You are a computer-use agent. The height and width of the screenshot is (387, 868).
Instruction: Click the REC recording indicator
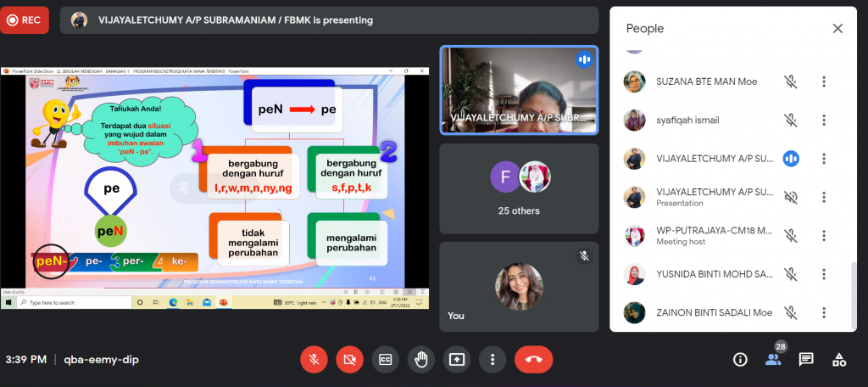click(25, 20)
